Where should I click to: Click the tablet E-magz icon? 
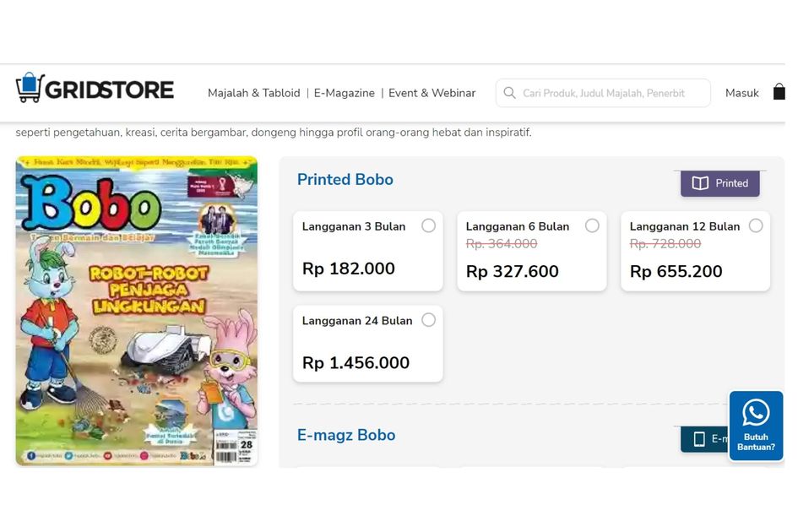coord(699,438)
